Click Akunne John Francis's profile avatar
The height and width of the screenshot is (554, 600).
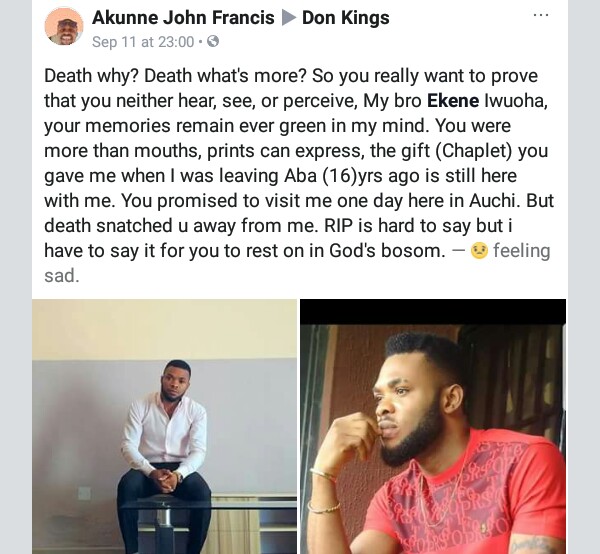click(64, 26)
